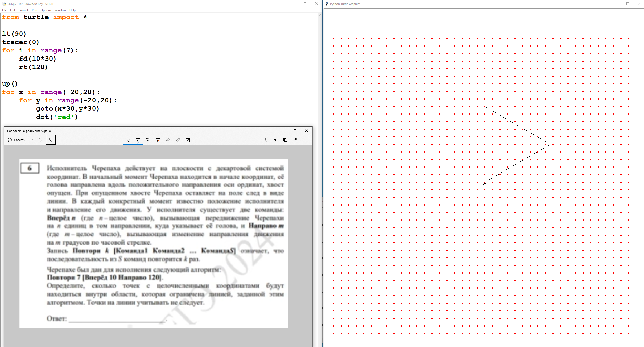Image resolution: width=644 pixels, height=347 pixels.
Task: Click the zoom magnifier icon
Action: [265, 140]
